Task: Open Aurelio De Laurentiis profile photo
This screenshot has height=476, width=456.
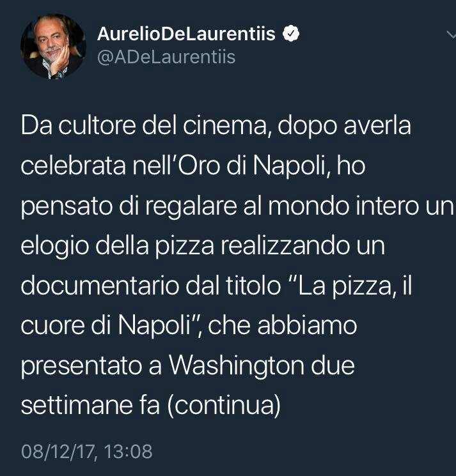Action: [x=54, y=47]
